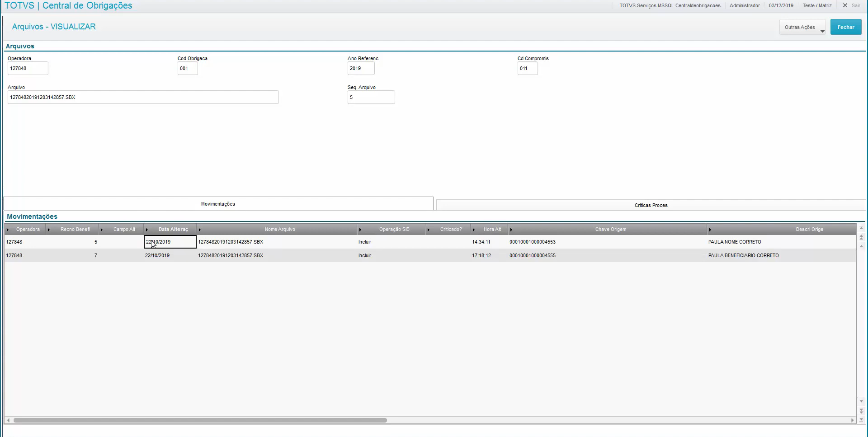Click the horizontal scrollbar thumb
868x437 pixels.
(200, 420)
